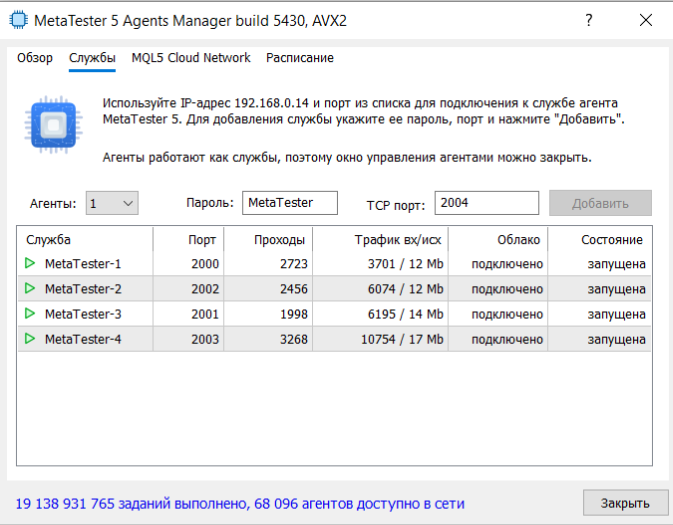
Task: Switch to the Обзор tab
Action: [x=35, y=58]
